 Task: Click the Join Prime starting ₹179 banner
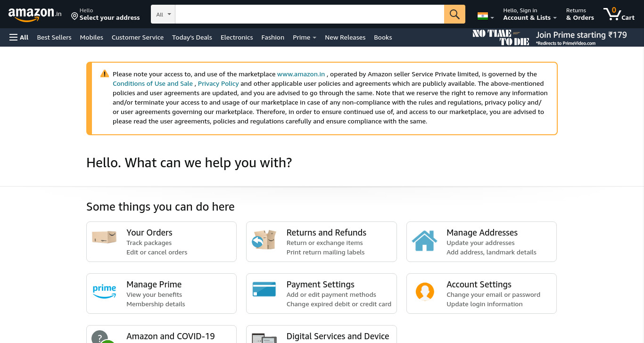(x=581, y=35)
